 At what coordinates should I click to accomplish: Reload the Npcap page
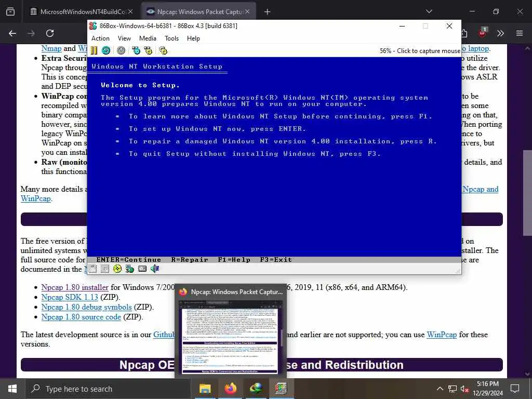coord(50,33)
